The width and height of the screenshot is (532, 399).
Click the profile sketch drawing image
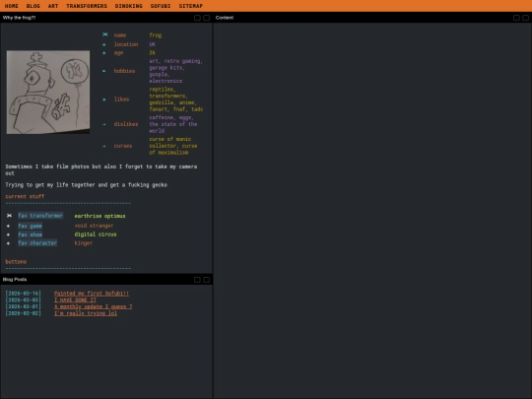pos(48,93)
